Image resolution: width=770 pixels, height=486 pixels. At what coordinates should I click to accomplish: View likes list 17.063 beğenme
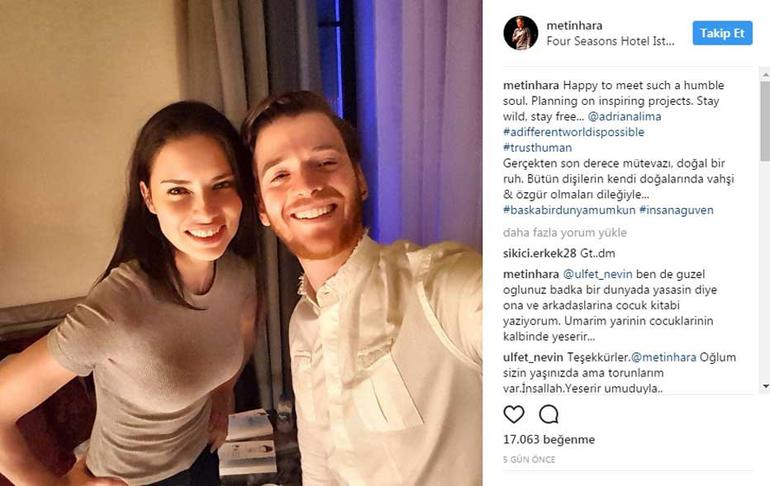tap(549, 439)
